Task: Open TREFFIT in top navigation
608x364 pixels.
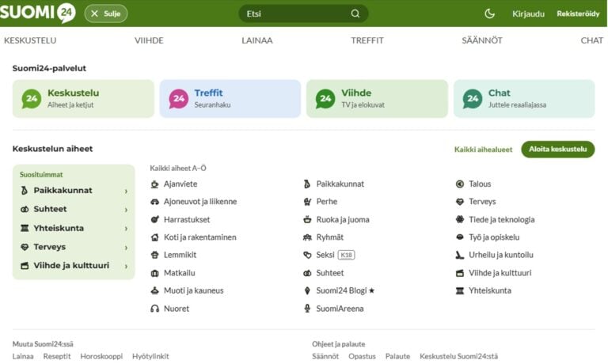Action: (x=367, y=40)
